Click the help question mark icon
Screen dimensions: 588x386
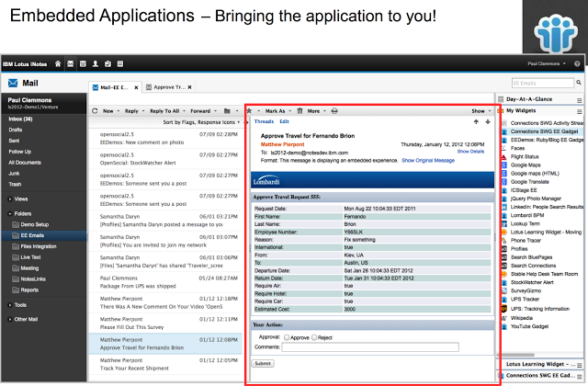pos(577,63)
